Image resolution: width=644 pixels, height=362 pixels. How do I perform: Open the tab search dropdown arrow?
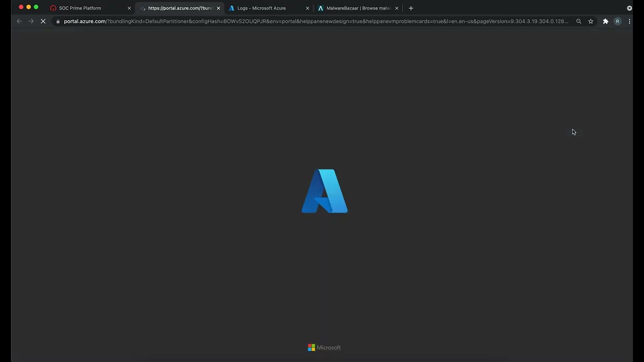tap(629, 8)
